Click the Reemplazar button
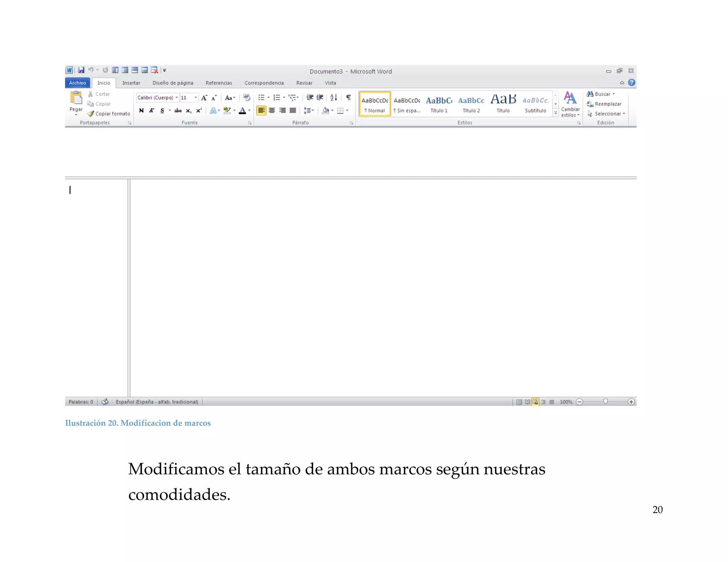 (x=608, y=104)
